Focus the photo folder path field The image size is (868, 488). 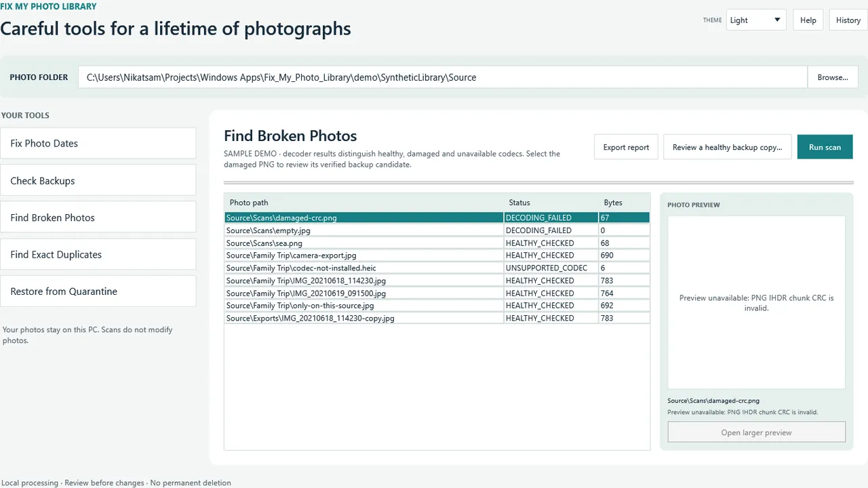tap(443, 77)
